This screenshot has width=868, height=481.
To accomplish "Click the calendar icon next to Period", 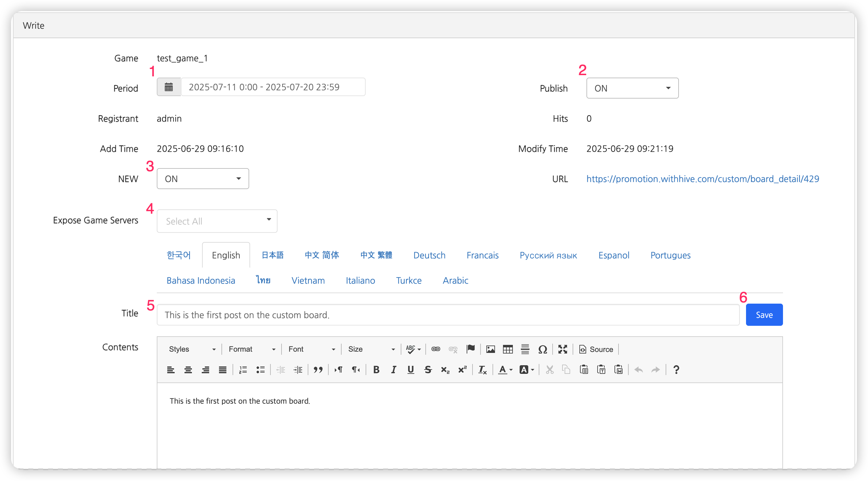I will click(x=169, y=87).
